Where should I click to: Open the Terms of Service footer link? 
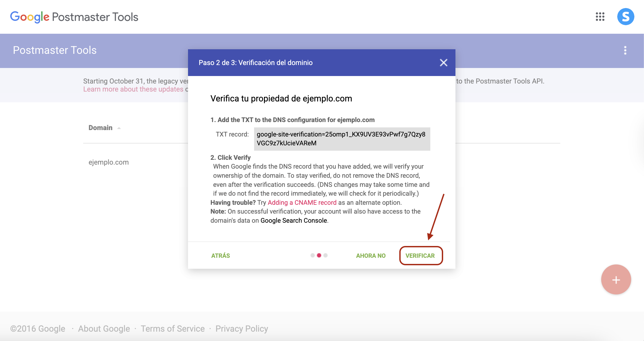pos(172,328)
